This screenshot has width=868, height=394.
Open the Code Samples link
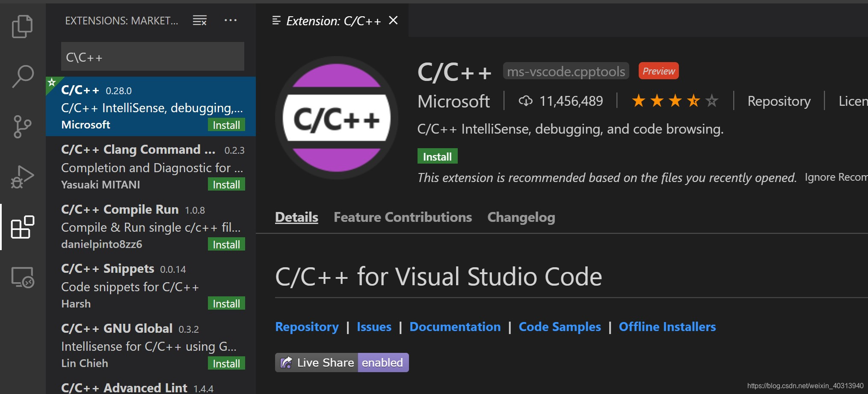(560, 327)
